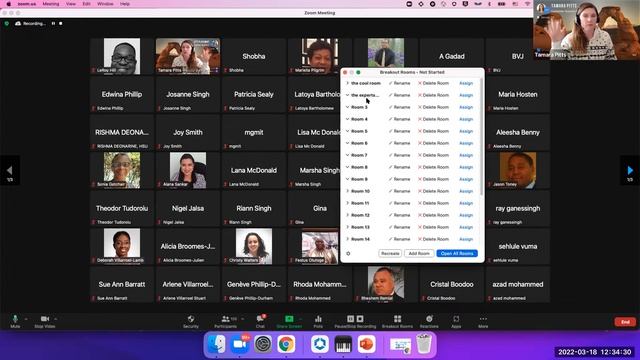This screenshot has height=360, width=640.
Task: Expand audio options arrow beside Mute
Action: pos(26,319)
